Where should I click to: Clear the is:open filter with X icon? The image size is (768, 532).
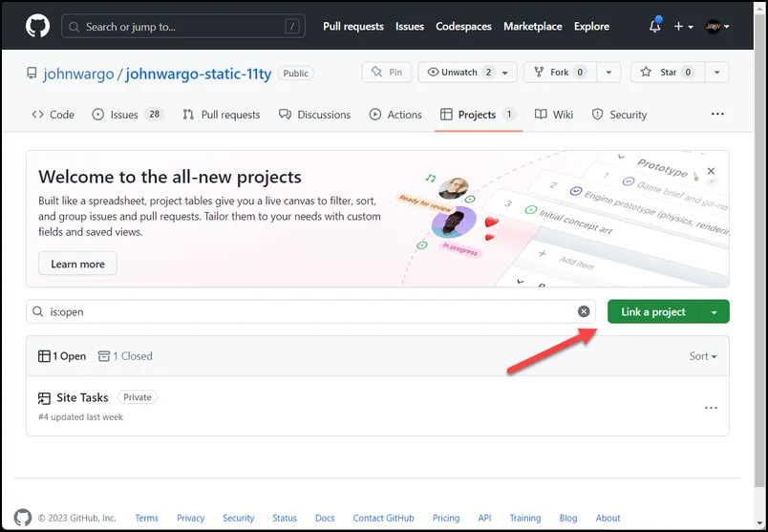[x=584, y=311]
